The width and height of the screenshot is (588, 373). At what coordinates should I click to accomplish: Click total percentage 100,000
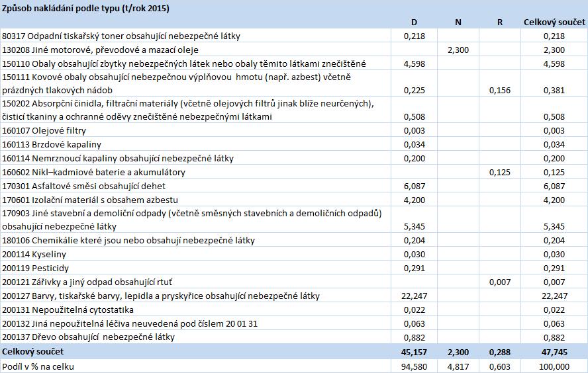(554, 366)
